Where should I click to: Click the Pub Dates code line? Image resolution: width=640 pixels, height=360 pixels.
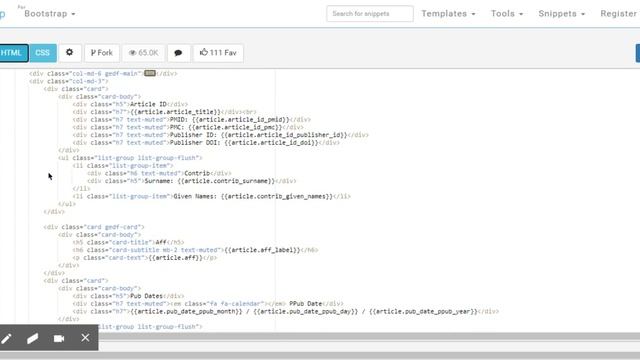point(128,296)
